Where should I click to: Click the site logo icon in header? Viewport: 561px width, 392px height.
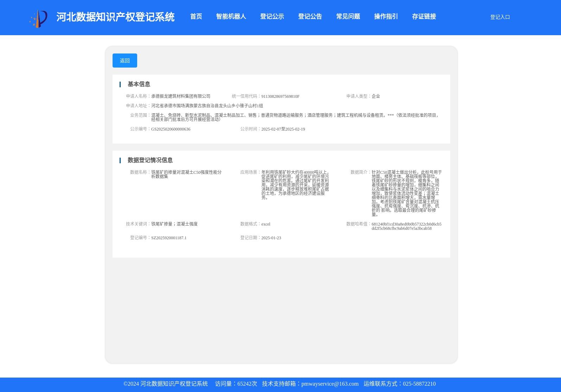click(38, 19)
